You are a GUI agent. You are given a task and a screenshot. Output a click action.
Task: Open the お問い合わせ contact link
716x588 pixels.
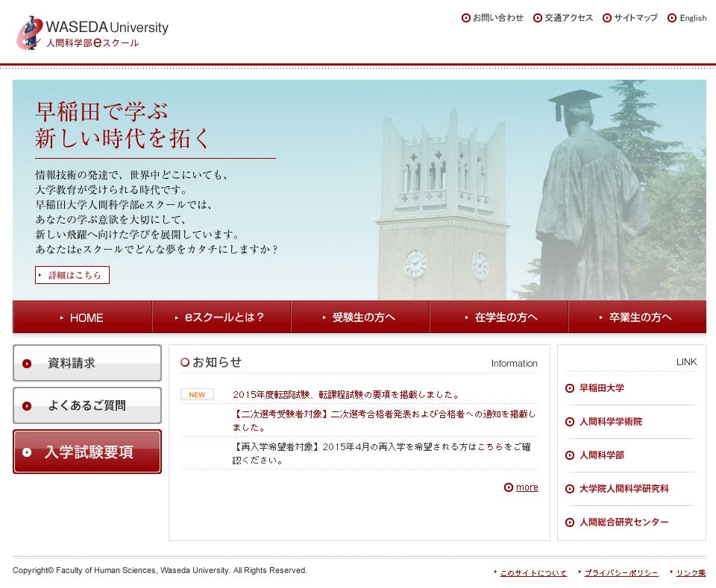(497, 18)
